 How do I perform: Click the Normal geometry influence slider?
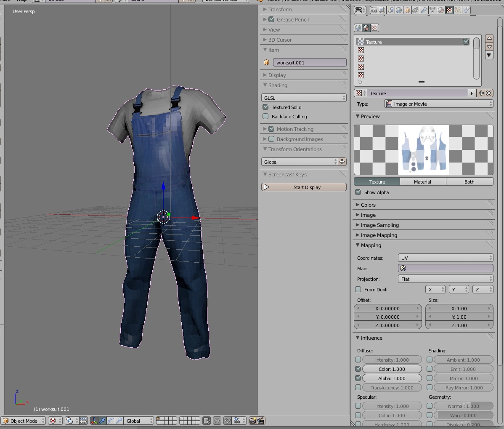(x=464, y=406)
